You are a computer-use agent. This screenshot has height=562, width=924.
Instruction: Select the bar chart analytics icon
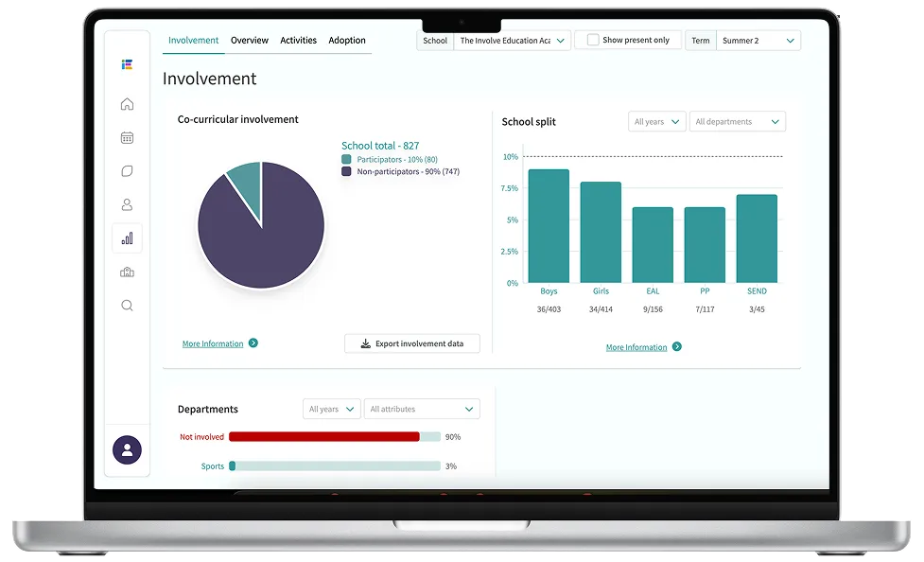pyautogui.click(x=127, y=239)
